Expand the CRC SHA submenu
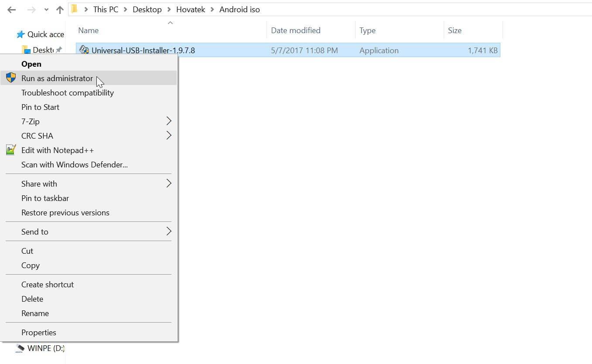Image resolution: width=592 pixels, height=364 pixels. point(169,136)
